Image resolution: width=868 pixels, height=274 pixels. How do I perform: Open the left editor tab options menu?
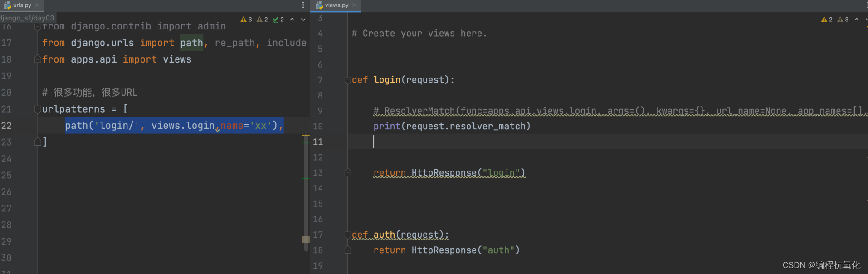[x=303, y=5]
